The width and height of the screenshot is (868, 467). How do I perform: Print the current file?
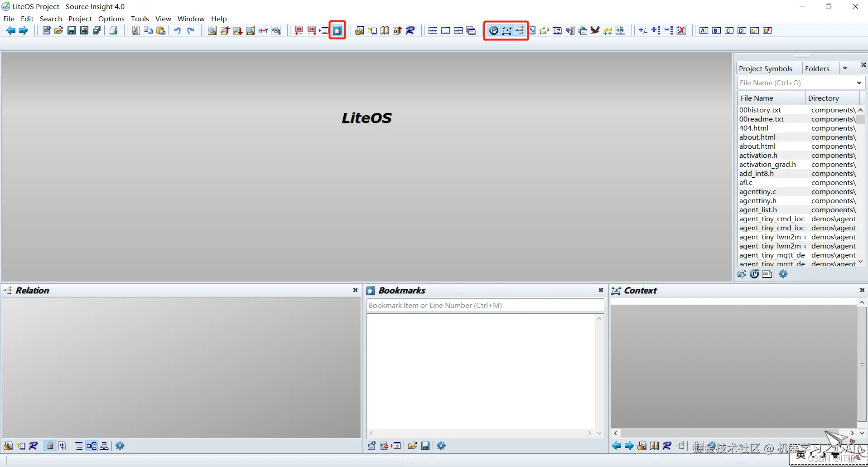coord(113,30)
